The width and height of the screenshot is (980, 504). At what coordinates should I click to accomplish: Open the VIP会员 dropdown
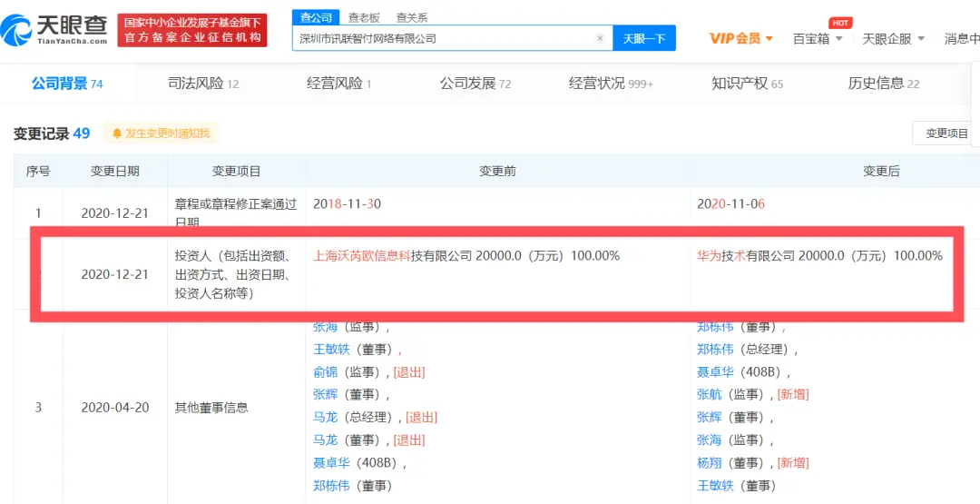740,38
